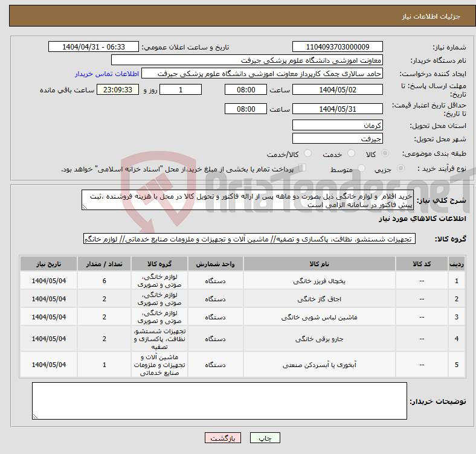Toggle the Islamic treasury payment checkbox
Viewport: 476px width, 454px height.
(303, 168)
